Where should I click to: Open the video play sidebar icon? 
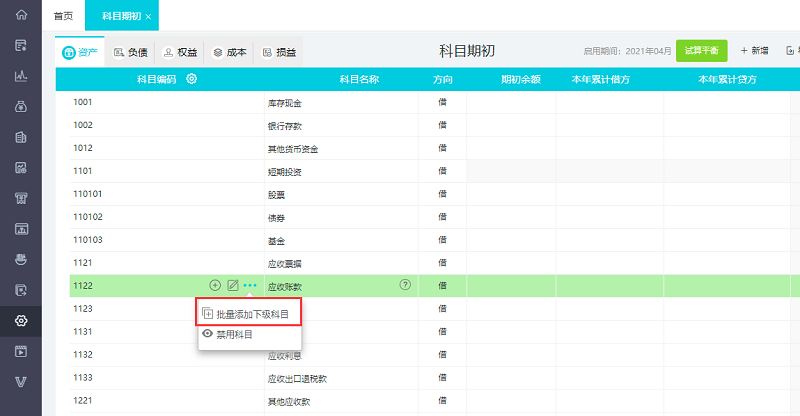coord(21,351)
